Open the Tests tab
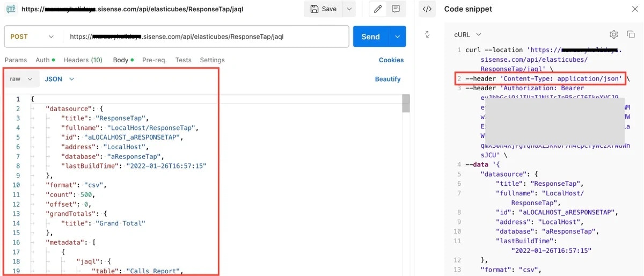This screenshot has width=644, height=276. (x=183, y=60)
